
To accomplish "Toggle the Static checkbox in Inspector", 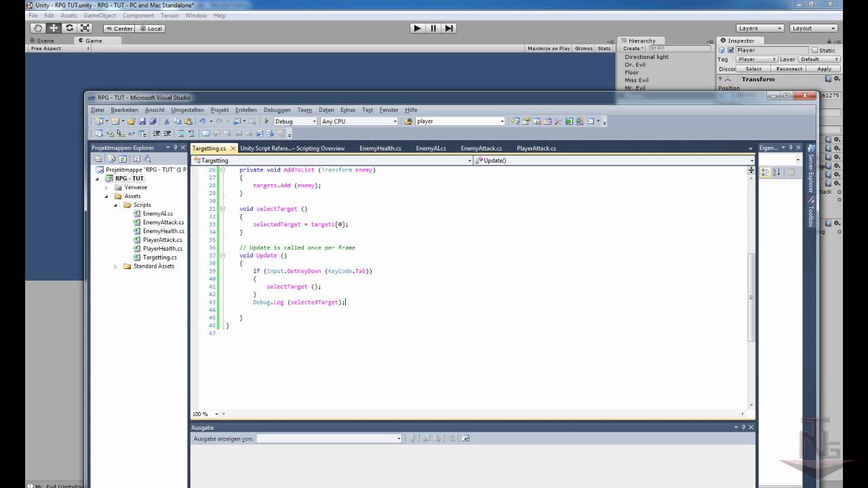I will coord(814,50).
